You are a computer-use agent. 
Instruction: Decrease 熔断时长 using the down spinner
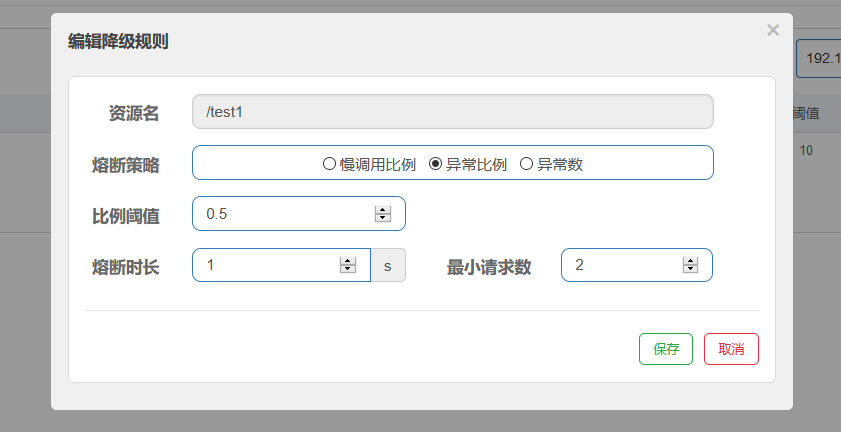pyautogui.click(x=348, y=269)
